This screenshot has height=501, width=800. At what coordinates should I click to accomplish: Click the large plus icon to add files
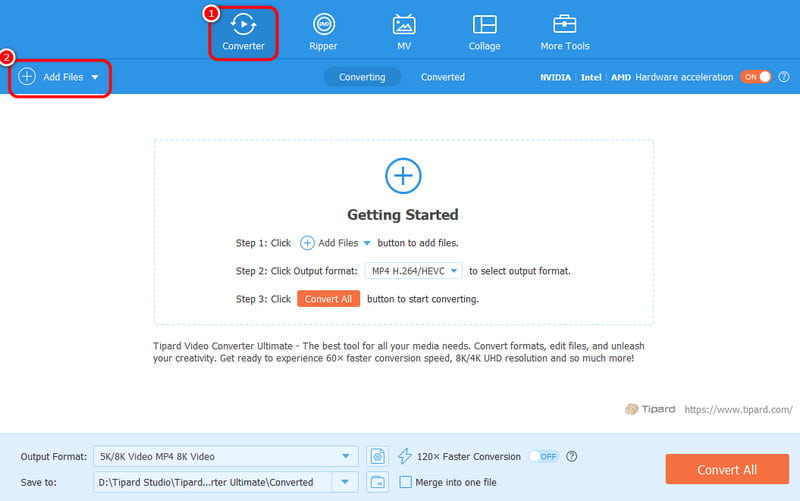coord(403,176)
